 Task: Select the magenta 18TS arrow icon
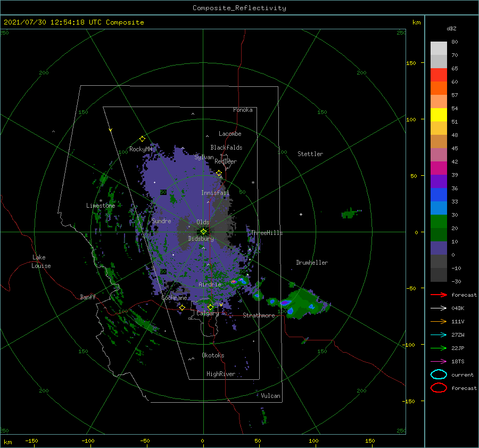[x=439, y=362]
